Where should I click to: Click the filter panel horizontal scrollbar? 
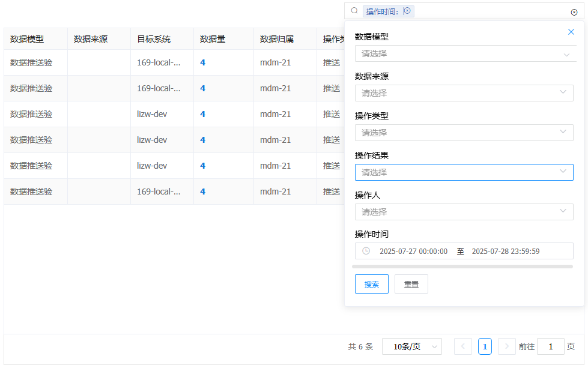click(462, 266)
